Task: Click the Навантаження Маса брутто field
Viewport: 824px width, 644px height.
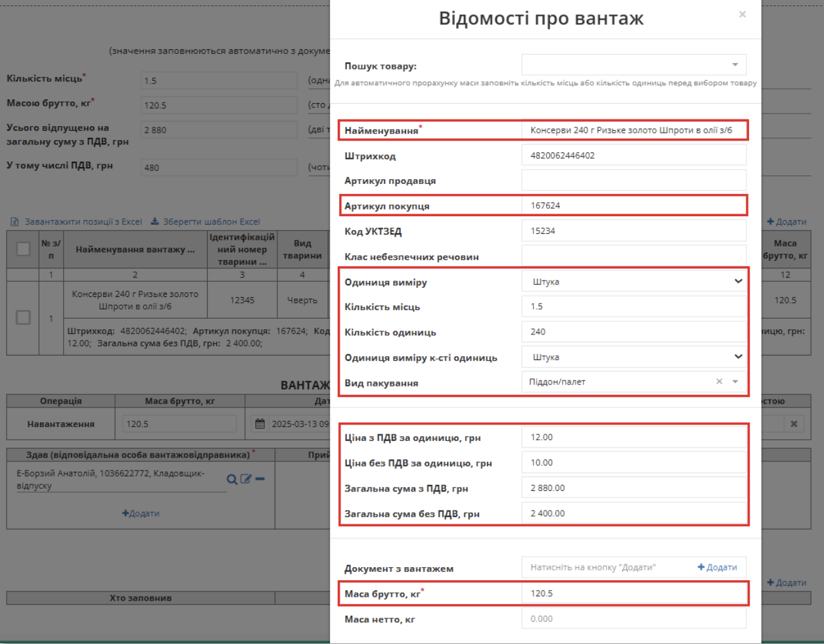Action: (179, 424)
